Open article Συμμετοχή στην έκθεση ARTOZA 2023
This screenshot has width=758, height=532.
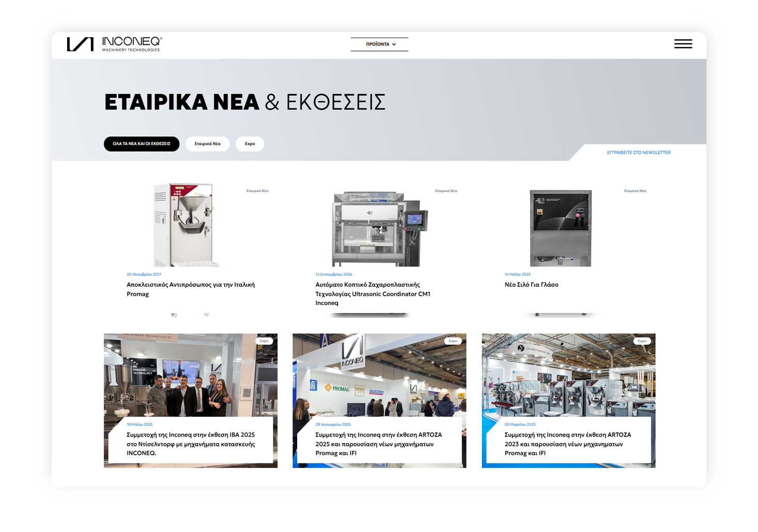point(568,444)
